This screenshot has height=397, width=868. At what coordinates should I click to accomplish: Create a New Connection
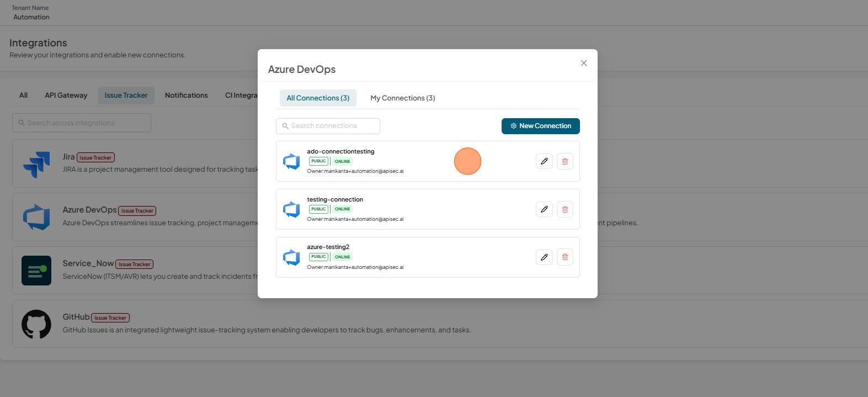click(541, 126)
